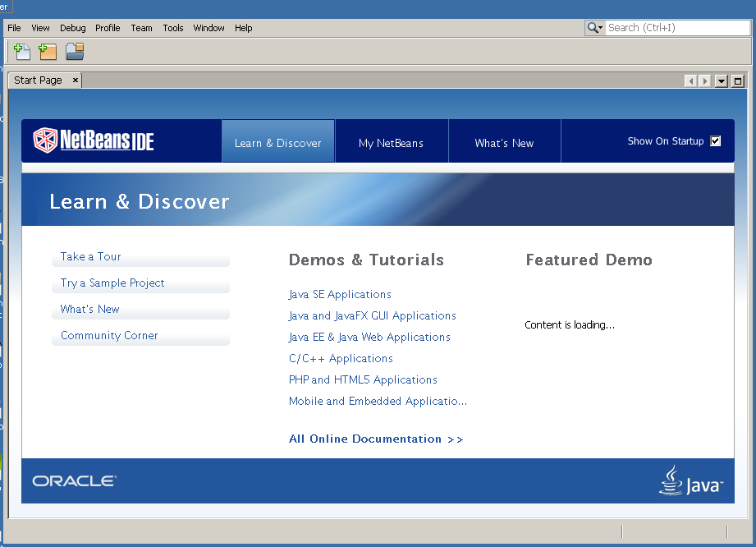Click the NetBeans IDE logo

[94, 140]
